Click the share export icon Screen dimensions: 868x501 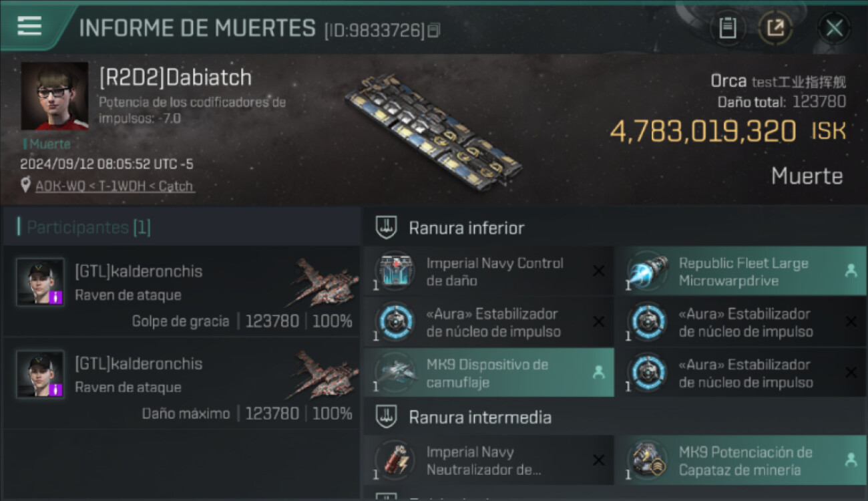[775, 28]
